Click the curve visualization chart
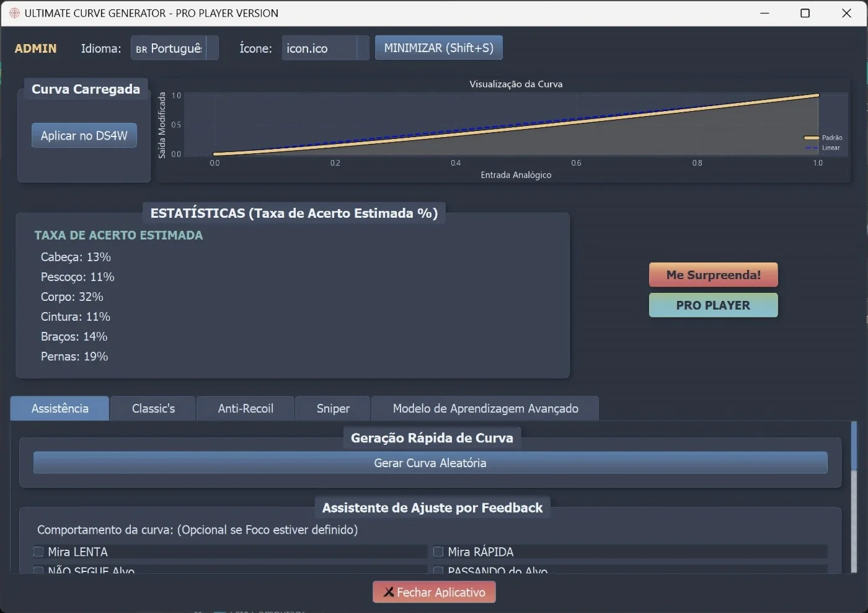The height and width of the screenshot is (613, 868). click(x=503, y=130)
